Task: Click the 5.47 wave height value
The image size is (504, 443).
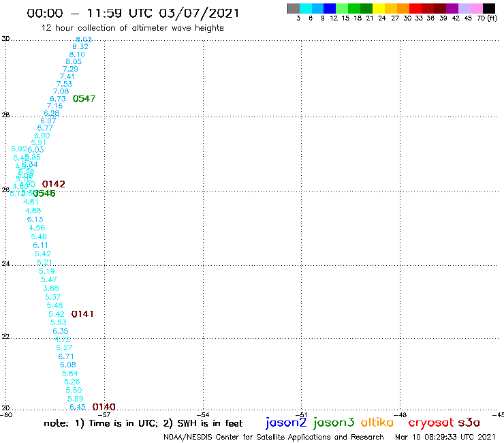Action: pyautogui.click(x=49, y=279)
